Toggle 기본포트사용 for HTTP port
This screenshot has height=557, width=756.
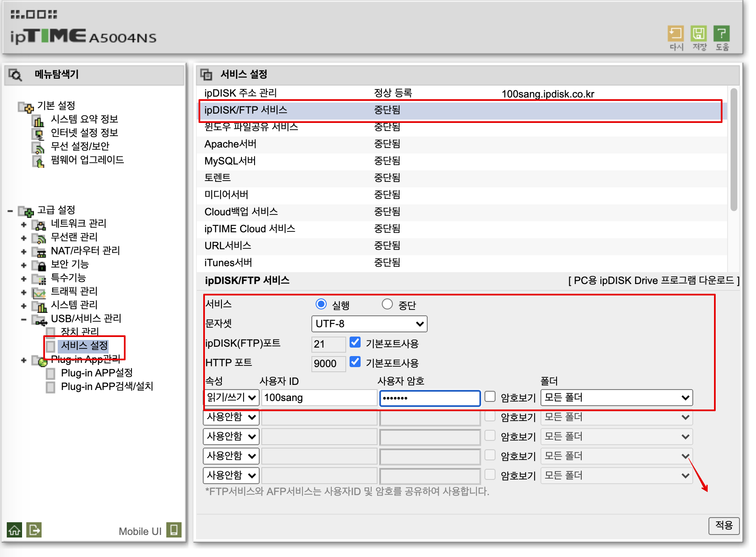[x=355, y=362]
